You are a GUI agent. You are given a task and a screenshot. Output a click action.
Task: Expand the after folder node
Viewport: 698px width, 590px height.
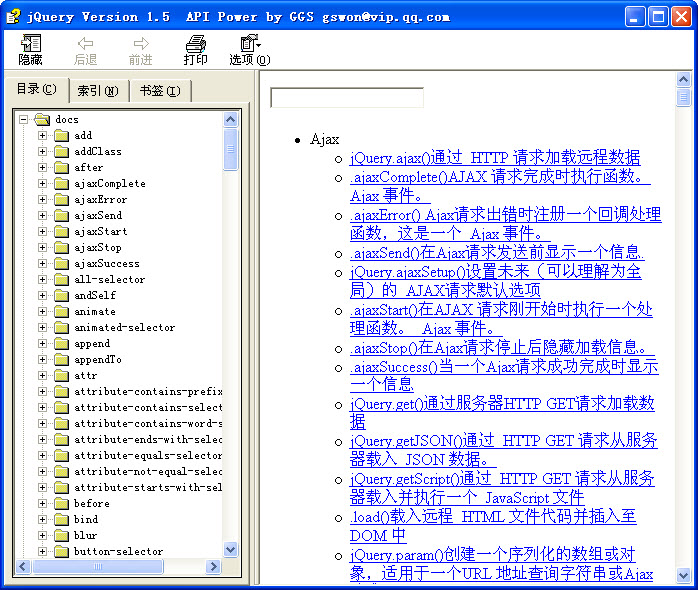pos(42,167)
